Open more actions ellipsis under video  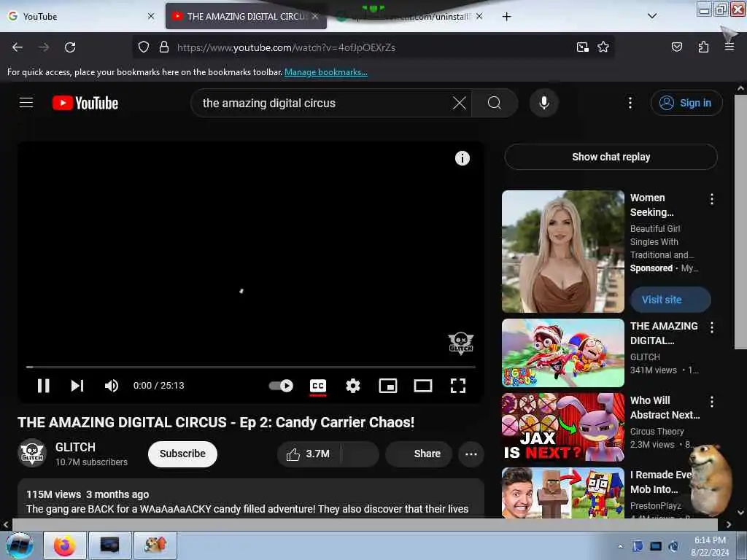tap(471, 454)
